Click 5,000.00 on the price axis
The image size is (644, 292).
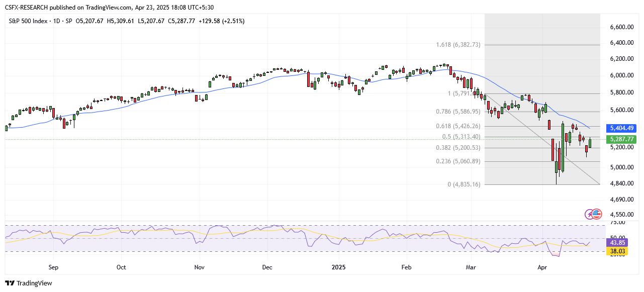click(623, 167)
